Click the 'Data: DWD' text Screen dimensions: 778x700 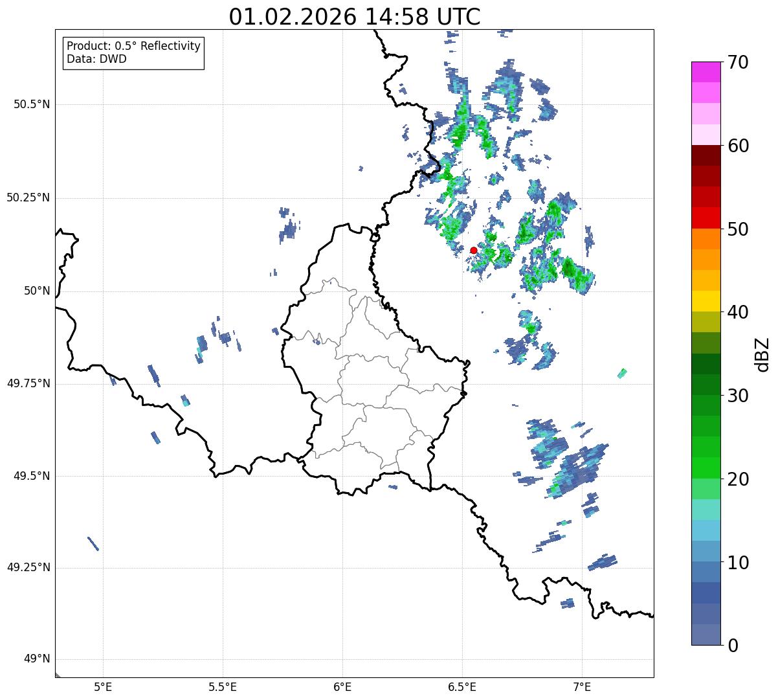96,59
